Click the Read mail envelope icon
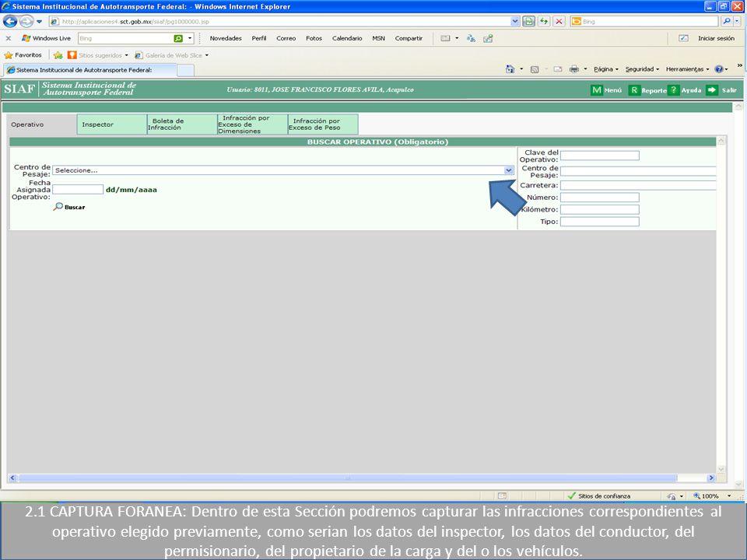Image resolution: width=747 pixels, height=560 pixels. click(558, 69)
